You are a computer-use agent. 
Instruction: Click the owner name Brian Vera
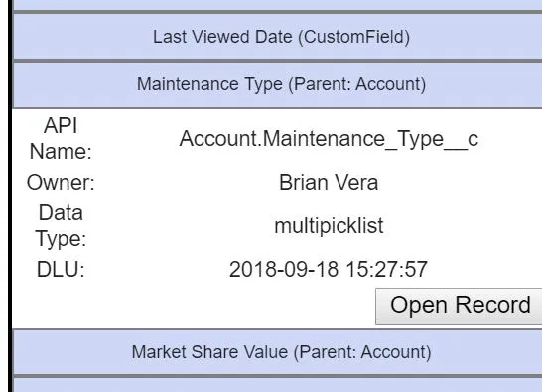(x=329, y=183)
